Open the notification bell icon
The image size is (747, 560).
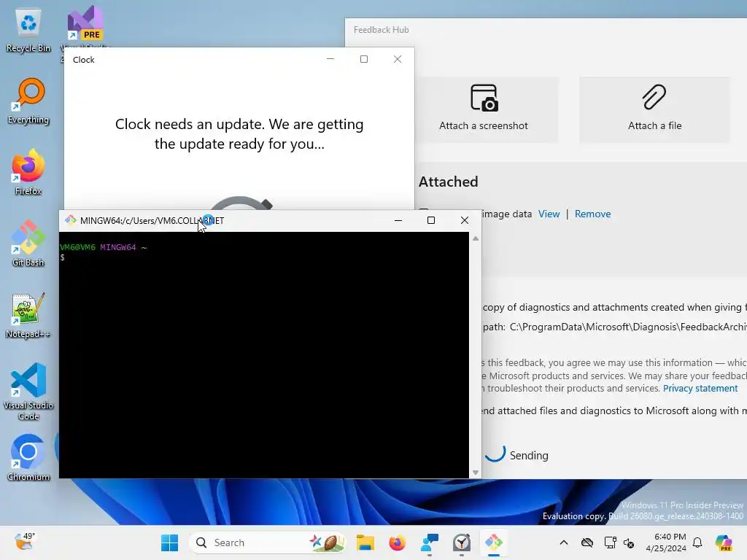[x=697, y=542]
